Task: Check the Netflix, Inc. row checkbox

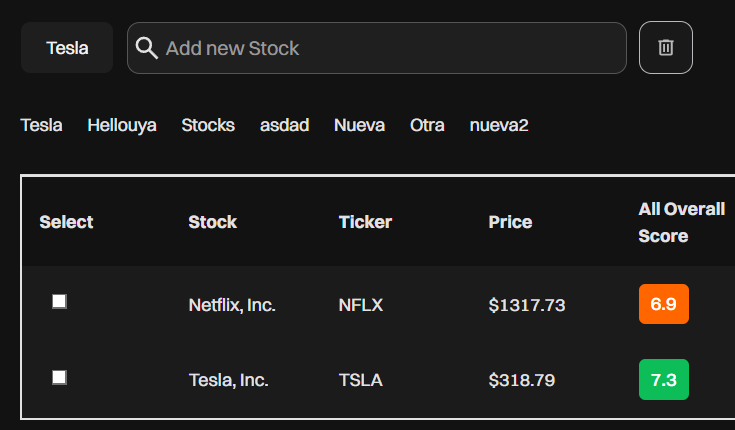Action: pos(60,302)
